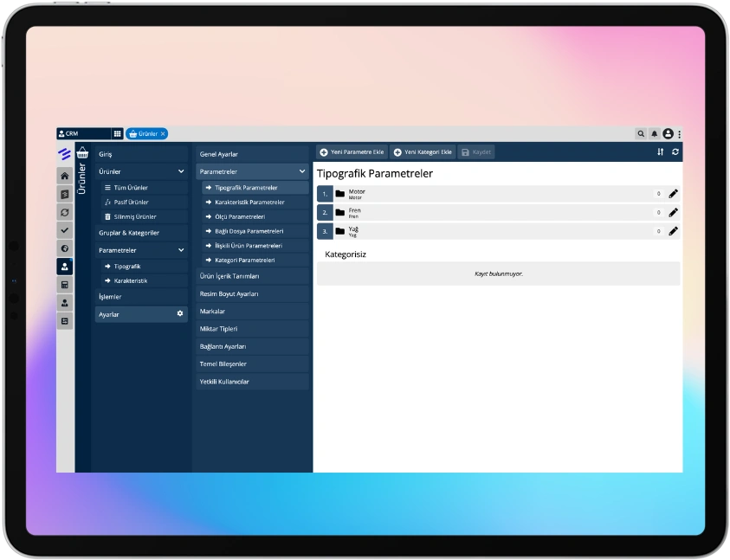
Task: Collapse the Parametreler section in left menu
Action: pyautogui.click(x=181, y=250)
